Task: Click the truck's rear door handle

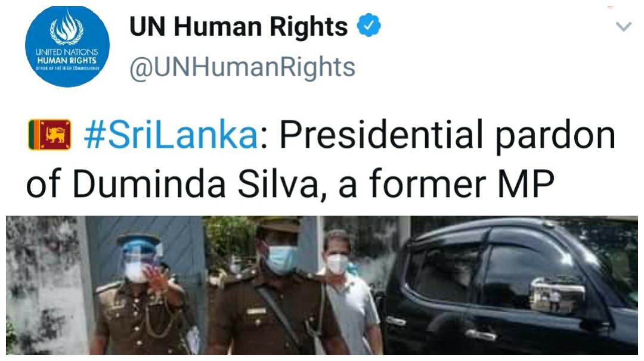Action: [396, 322]
